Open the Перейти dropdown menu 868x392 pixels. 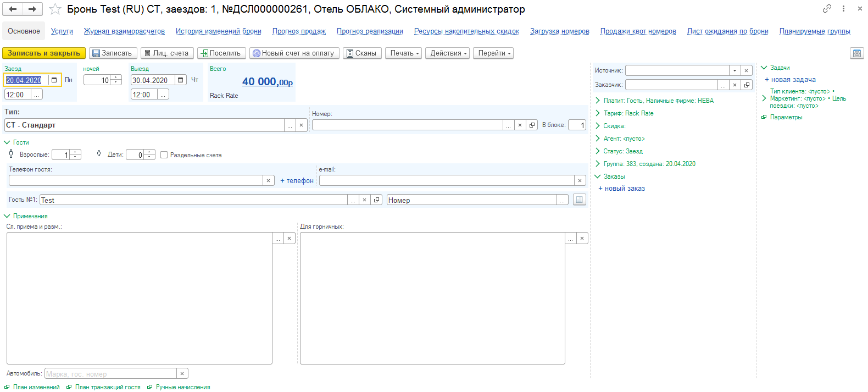coord(494,53)
